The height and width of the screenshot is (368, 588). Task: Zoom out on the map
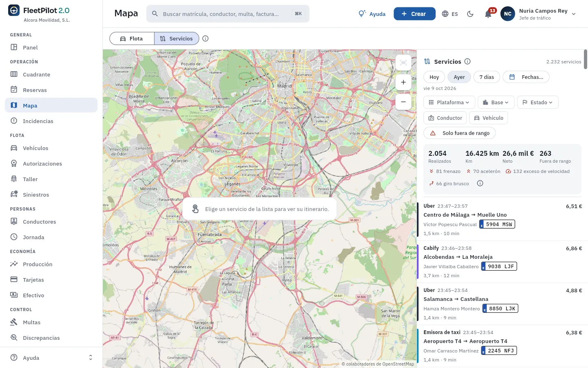[x=403, y=102]
